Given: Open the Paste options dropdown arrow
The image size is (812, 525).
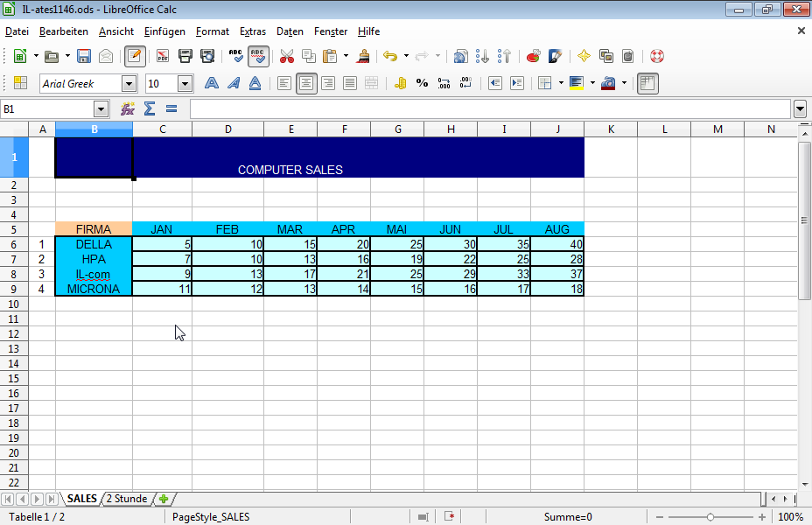Looking at the screenshot, I should point(346,56).
